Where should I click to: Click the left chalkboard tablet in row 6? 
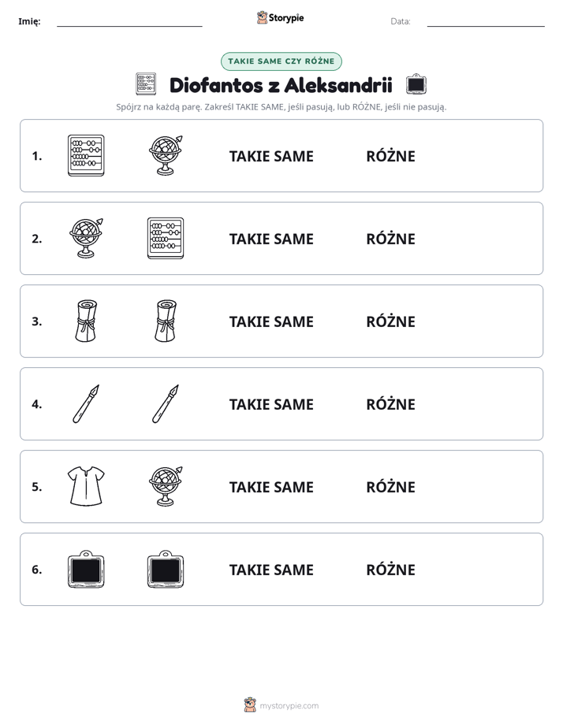coord(86,569)
